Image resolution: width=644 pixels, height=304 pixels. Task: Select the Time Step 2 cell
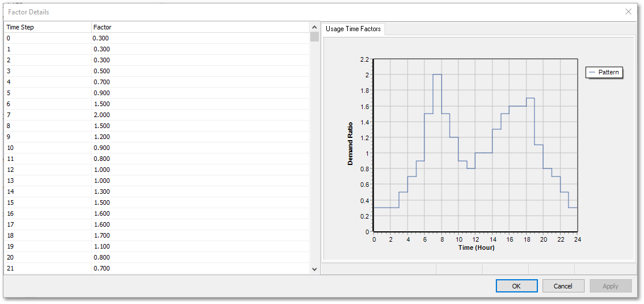[x=48, y=60]
